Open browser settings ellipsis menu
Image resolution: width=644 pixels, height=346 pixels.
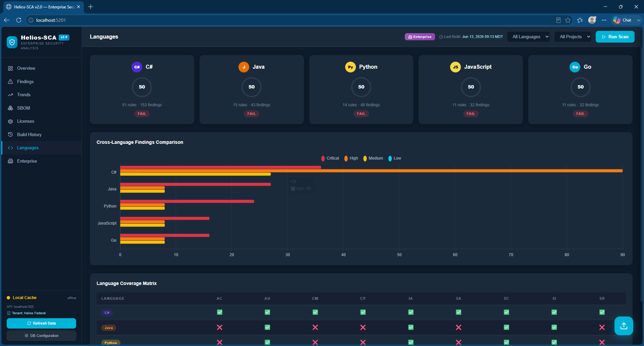[604, 20]
